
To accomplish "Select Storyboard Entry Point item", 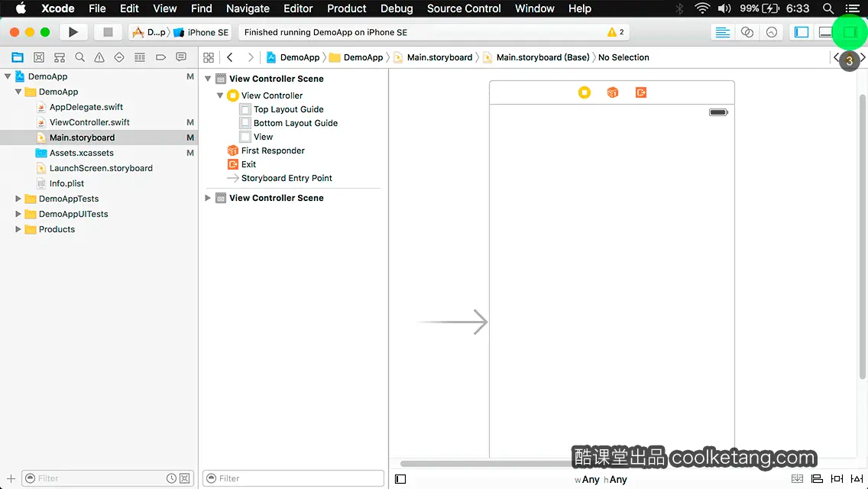I will [x=287, y=178].
